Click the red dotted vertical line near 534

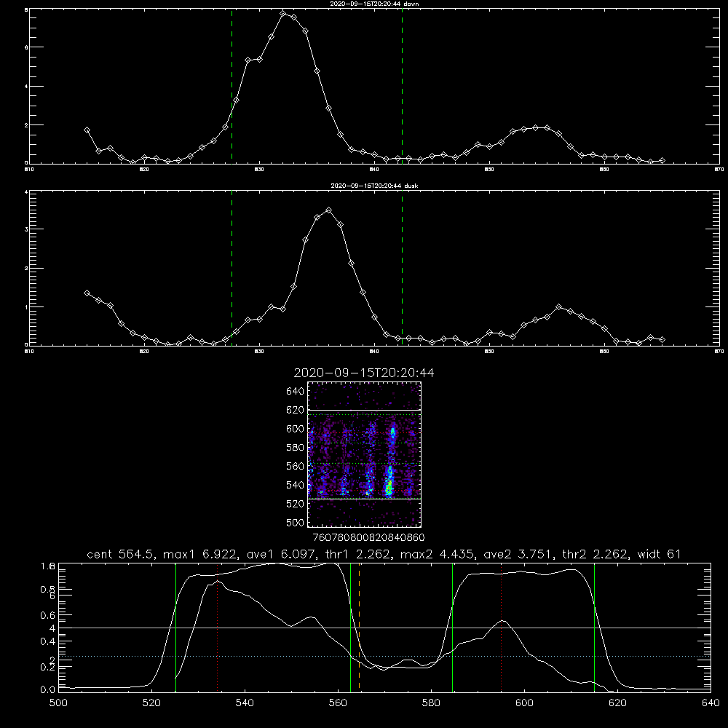click(x=217, y=628)
